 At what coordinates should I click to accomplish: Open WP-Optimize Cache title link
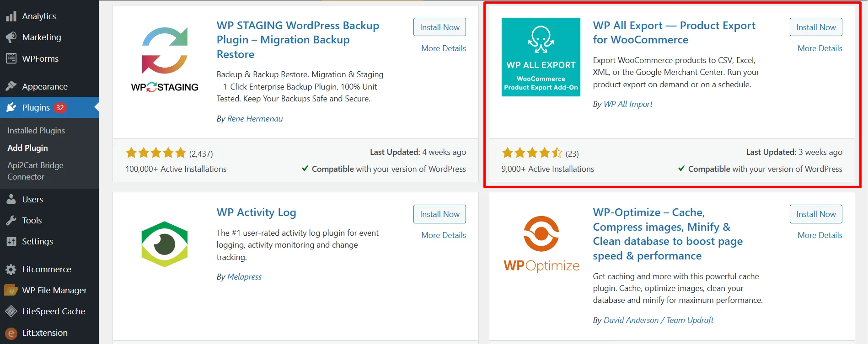point(668,234)
